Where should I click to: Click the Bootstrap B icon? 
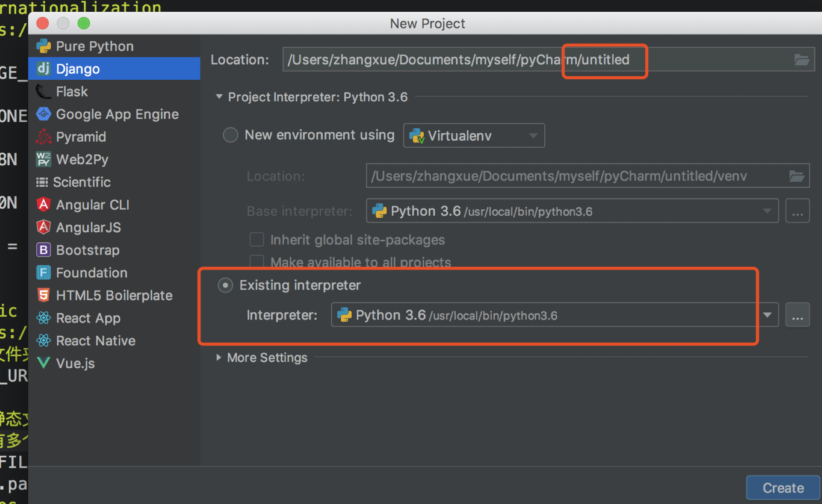click(43, 250)
